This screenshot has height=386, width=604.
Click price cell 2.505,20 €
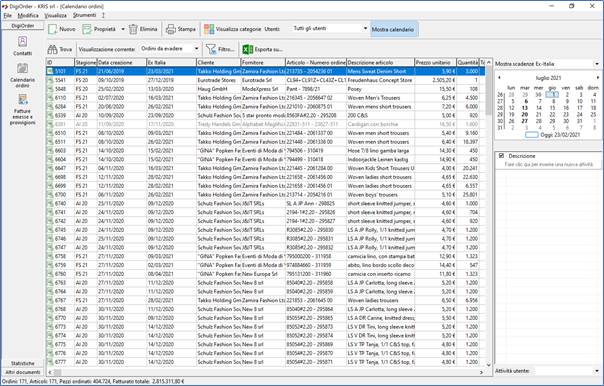(435, 80)
